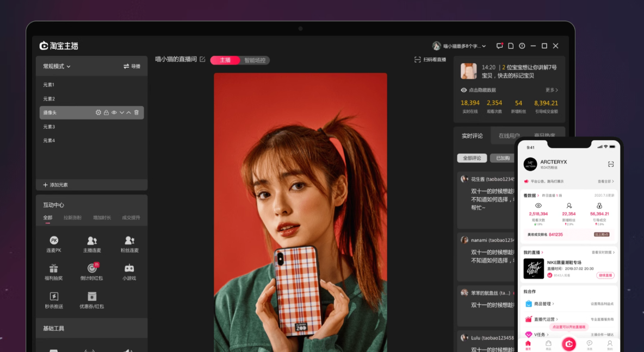Open 我的直播 section in phone

533,252
